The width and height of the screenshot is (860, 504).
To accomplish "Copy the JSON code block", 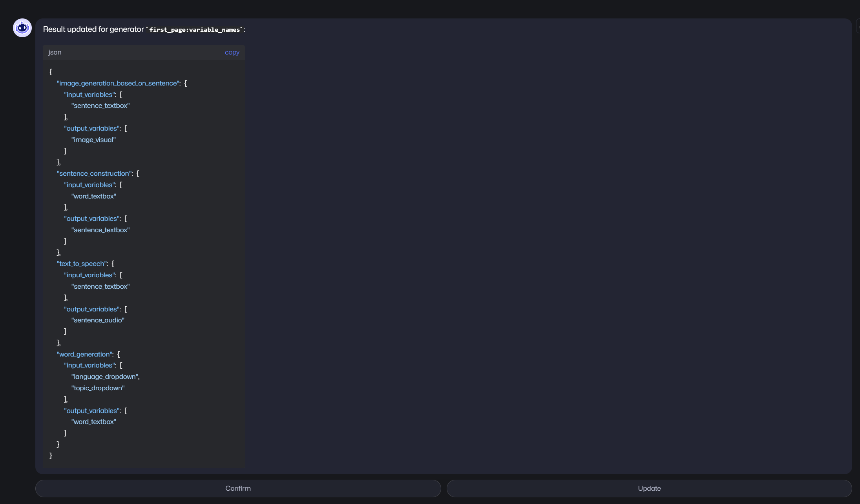I will pyautogui.click(x=232, y=52).
